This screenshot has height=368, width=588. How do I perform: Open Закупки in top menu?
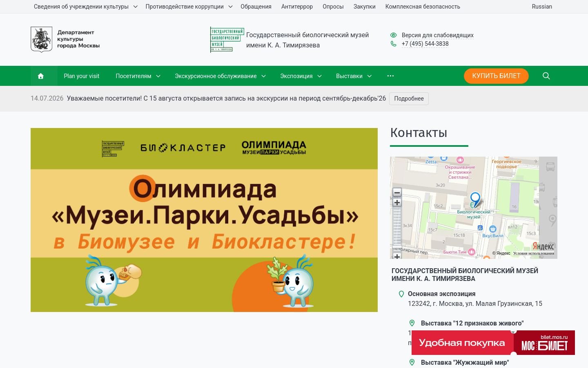tap(365, 7)
